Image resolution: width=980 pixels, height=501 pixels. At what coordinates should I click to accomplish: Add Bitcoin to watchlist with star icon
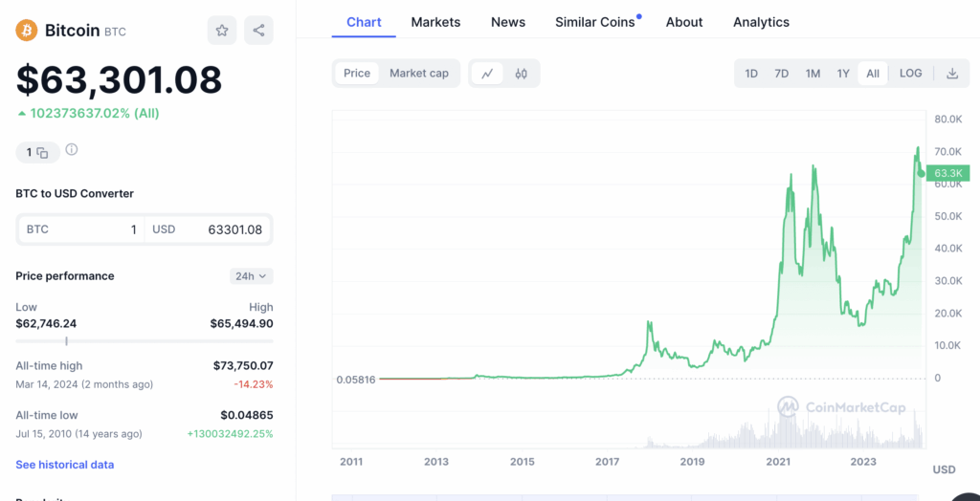[222, 30]
